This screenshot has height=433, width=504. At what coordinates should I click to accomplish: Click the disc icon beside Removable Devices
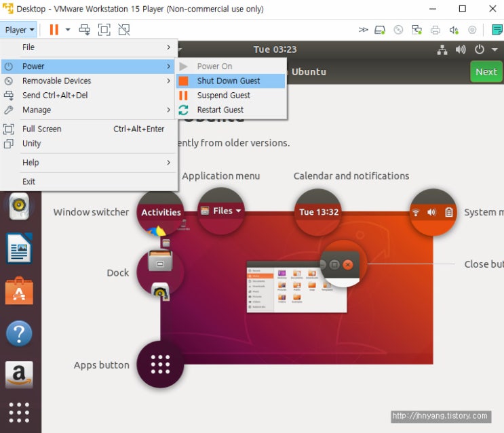[x=9, y=81]
